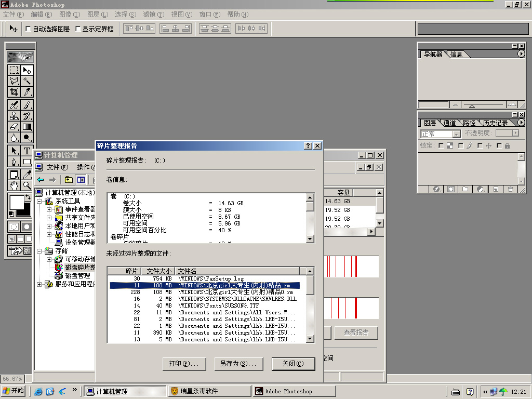This screenshot has height=399, width=532.
Task: Click the 另存为(S)... button
Action: coord(238,364)
